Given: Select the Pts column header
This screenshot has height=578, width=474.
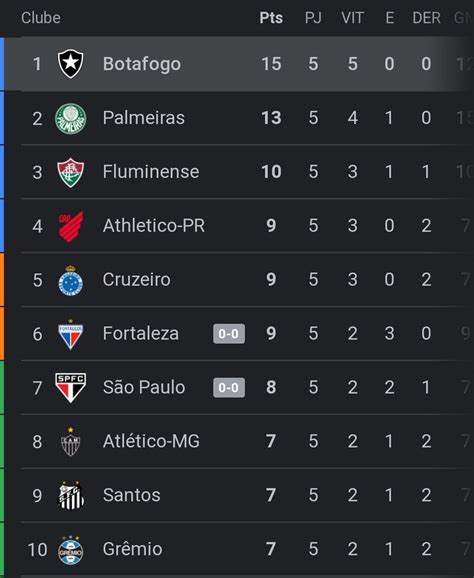Looking at the screenshot, I should (271, 18).
